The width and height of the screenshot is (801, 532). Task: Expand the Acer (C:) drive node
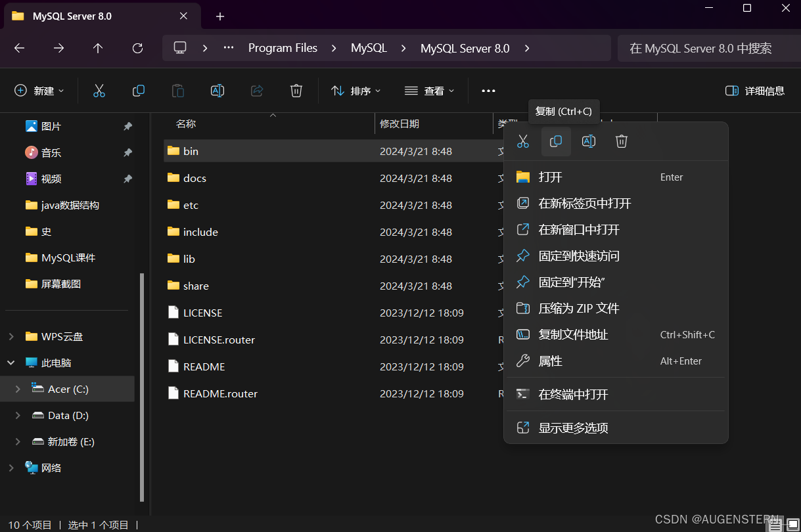(x=18, y=389)
